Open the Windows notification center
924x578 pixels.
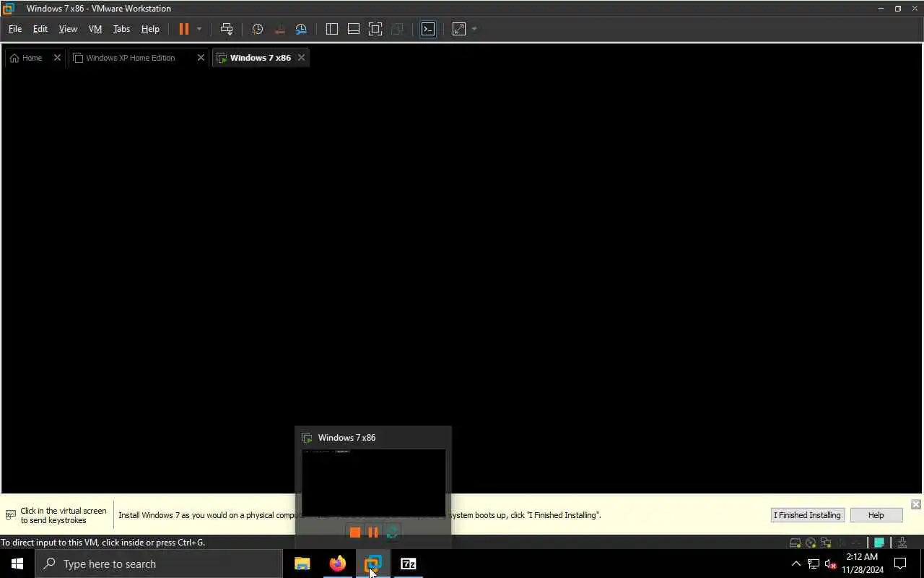click(900, 564)
